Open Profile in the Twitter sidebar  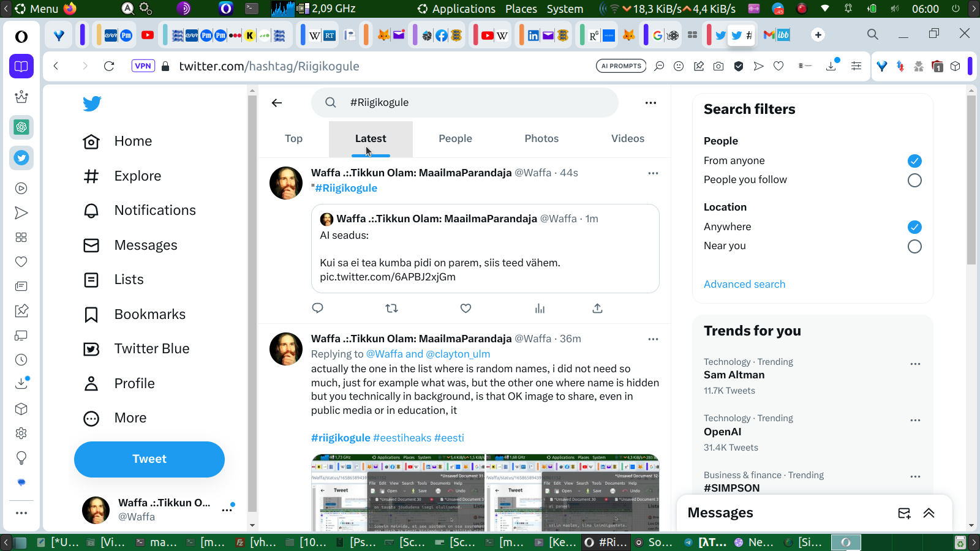pyautogui.click(x=119, y=384)
